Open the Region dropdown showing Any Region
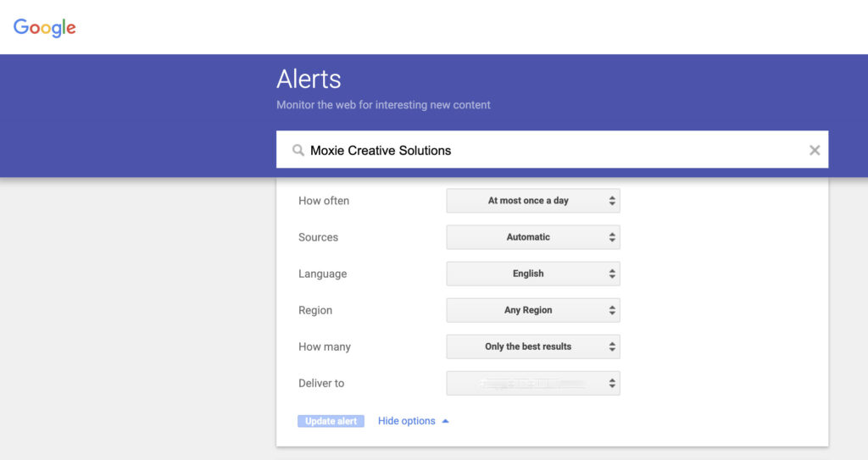This screenshot has width=868, height=460. [533, 310]
